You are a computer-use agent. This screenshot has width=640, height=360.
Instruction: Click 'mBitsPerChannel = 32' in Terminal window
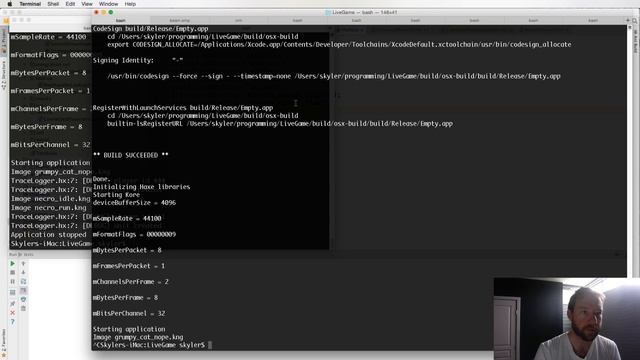(x=129, y=313)
